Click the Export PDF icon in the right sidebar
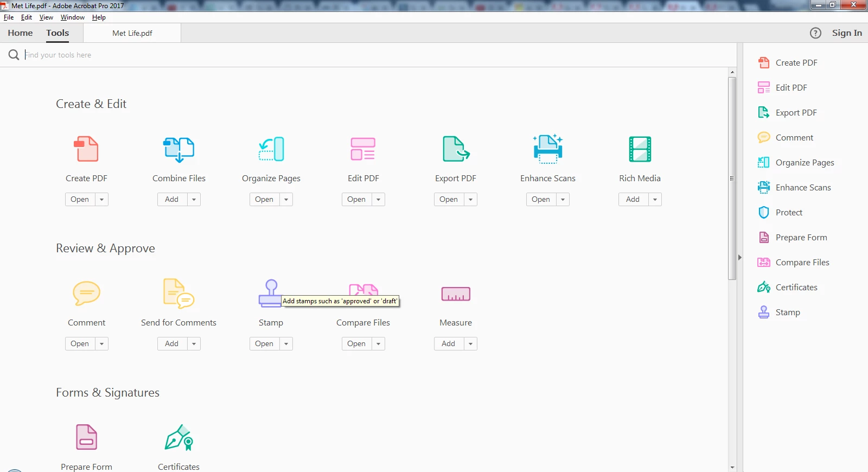Image resolution: width=868 pixels, height=472 pixels. (x=764, y=112)
